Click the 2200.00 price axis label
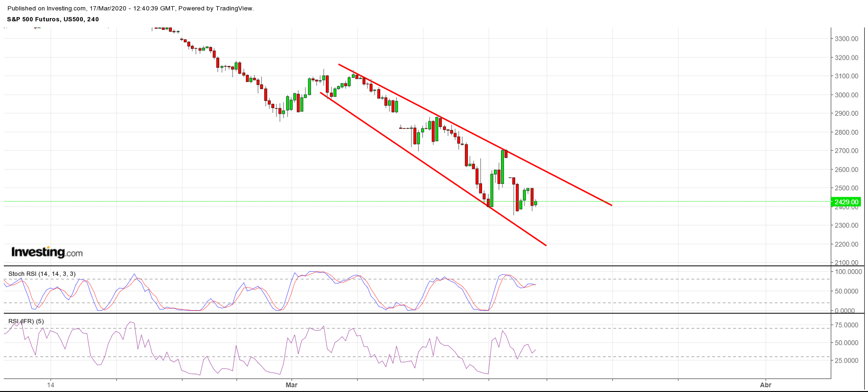868x392 pixels. 846,245
